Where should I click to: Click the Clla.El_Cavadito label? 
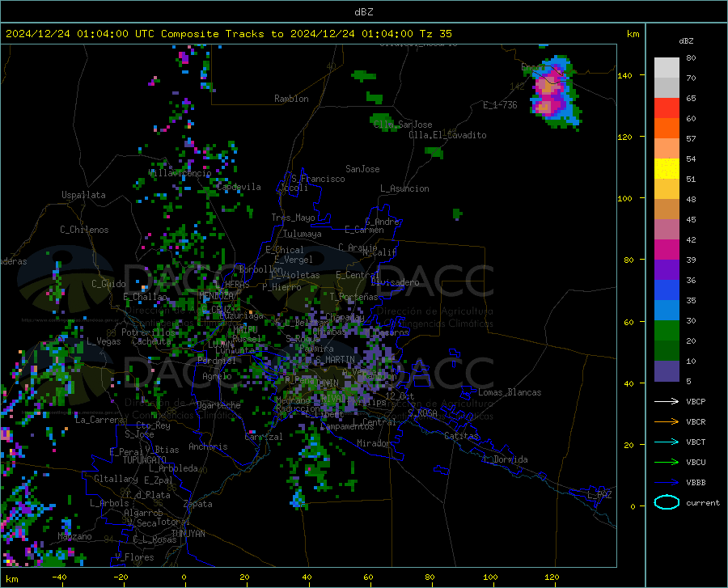(447, 135)
